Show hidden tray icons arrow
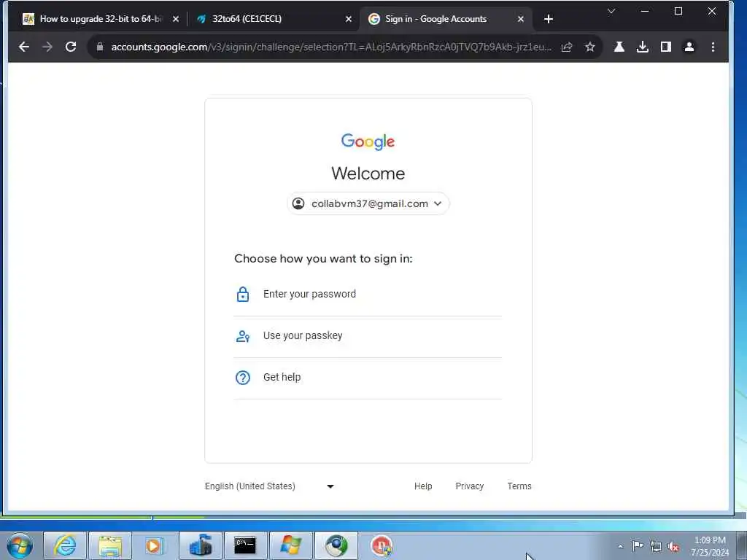Viewport: 747px width, 560px height. (620, 546)
